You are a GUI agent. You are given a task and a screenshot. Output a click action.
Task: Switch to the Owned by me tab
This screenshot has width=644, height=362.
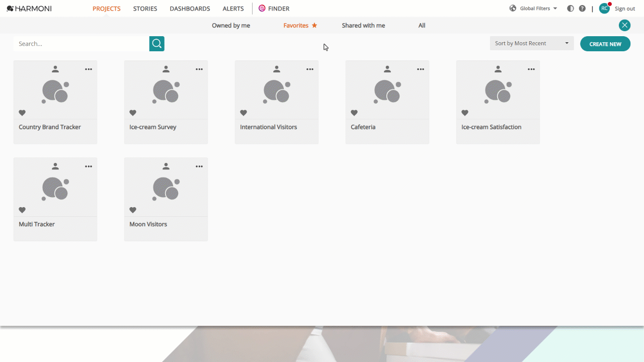(x=231, y=26)
